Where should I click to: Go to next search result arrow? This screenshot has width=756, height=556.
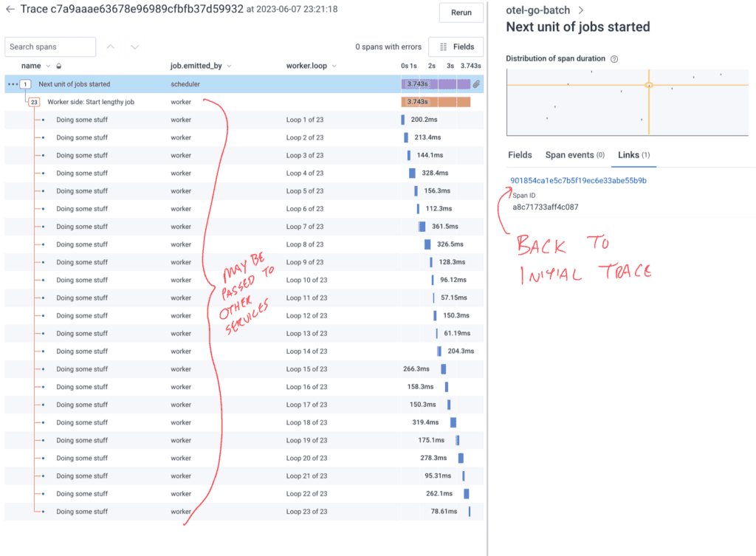pyautogui.click(x=135, y=47)
